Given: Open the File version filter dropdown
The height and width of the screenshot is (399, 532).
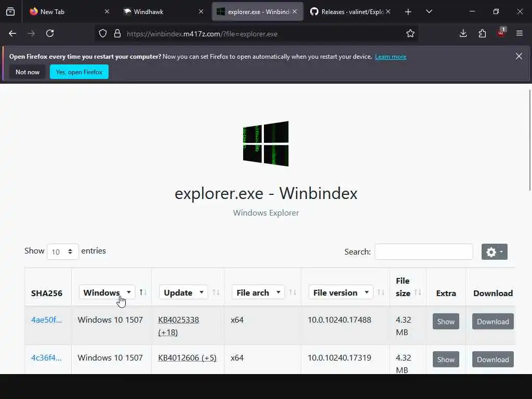Looking at the screenshot, I should 341,292.
